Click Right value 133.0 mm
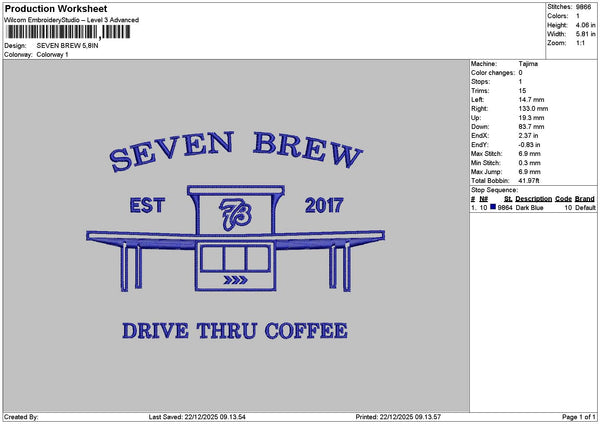600x424 pixels. [x=533, y=109]
